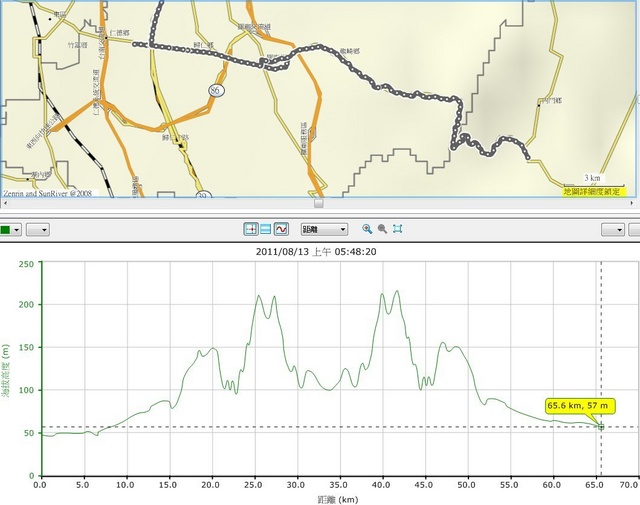Click the fit-to-window zoom icon
The image size is (640, 505).
397,229
